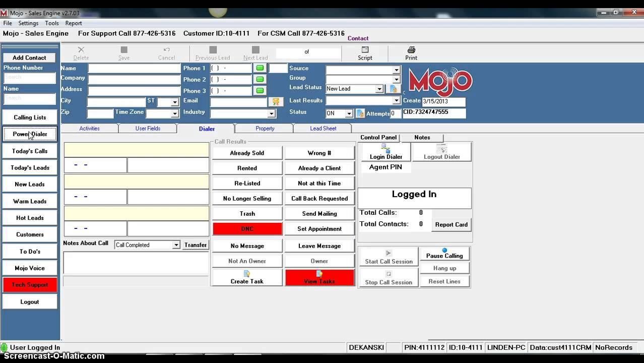This screenshot has width=644, height=363.
Task: Show Hot Leads
Action: tap(30, 218)
